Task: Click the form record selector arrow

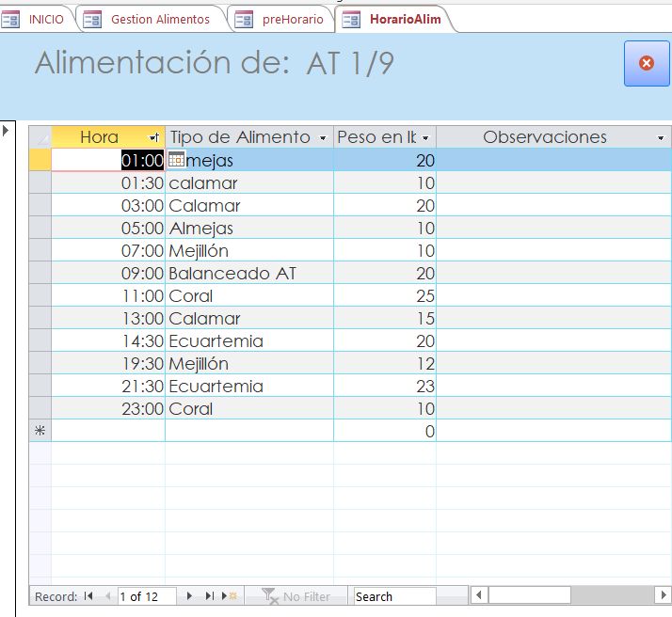Action: [x=6, y=130]
